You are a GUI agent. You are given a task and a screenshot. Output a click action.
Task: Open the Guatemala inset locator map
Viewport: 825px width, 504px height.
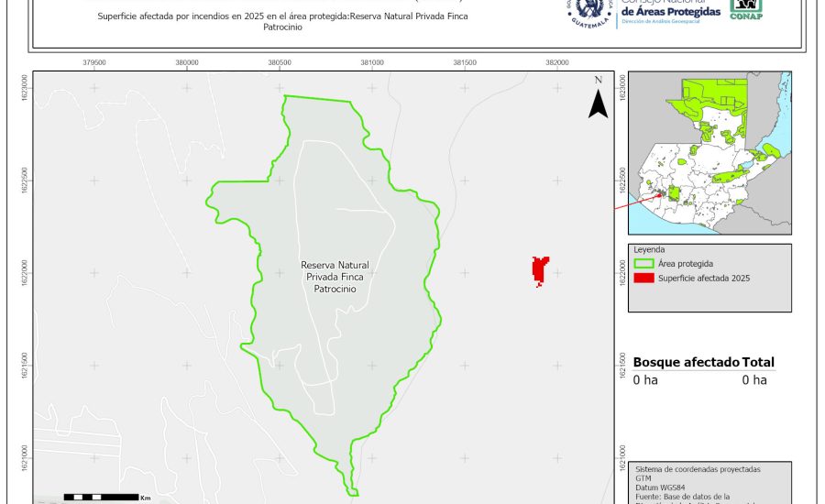pyautogui.click(x=710, y=154)
